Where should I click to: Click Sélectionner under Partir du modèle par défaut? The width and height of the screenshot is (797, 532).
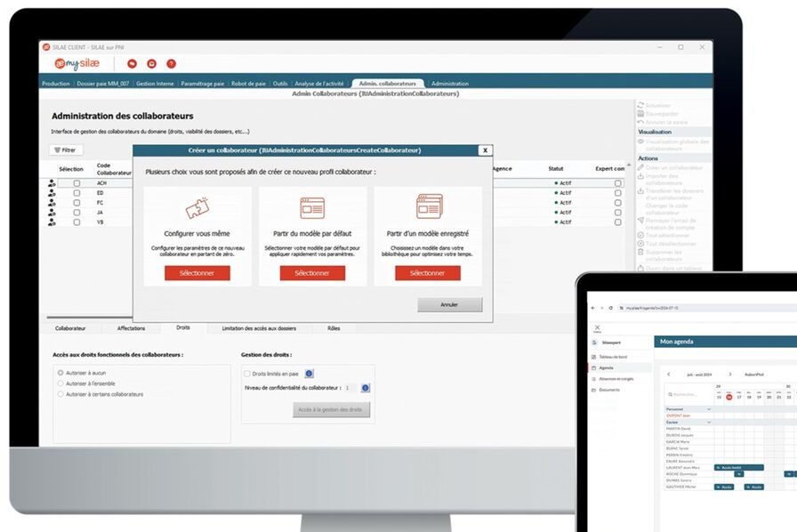[312, 273]
